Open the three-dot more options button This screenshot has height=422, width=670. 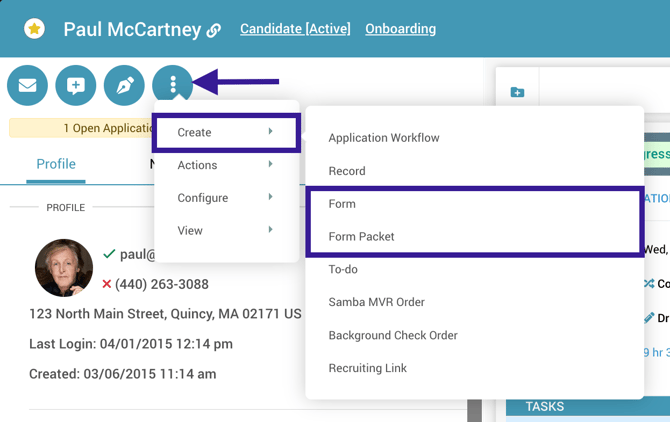click(x=173, y=86)
